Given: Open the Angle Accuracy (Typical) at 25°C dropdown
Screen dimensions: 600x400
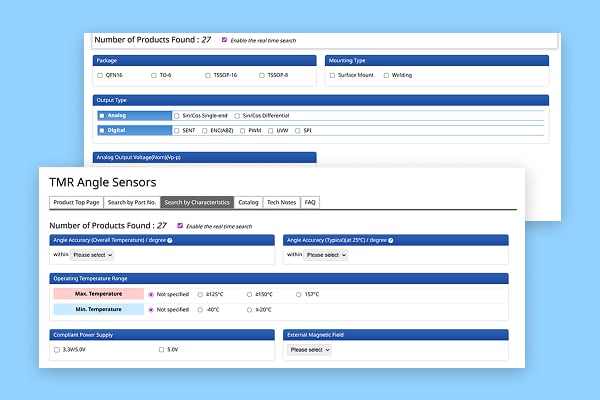Looking at the screenshot, I should 325,255.
